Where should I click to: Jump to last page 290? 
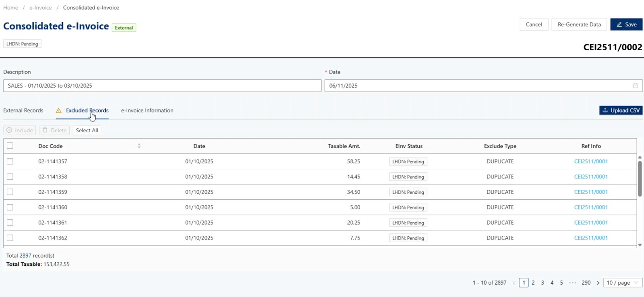pos(586,283)
